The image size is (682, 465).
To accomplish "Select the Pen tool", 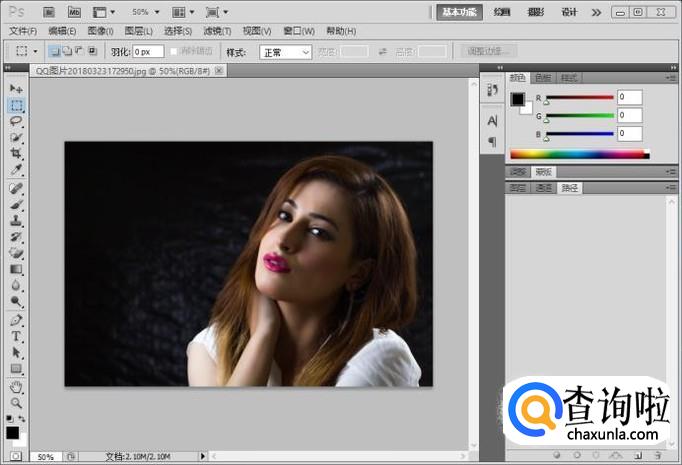I will tap(16, 320).
